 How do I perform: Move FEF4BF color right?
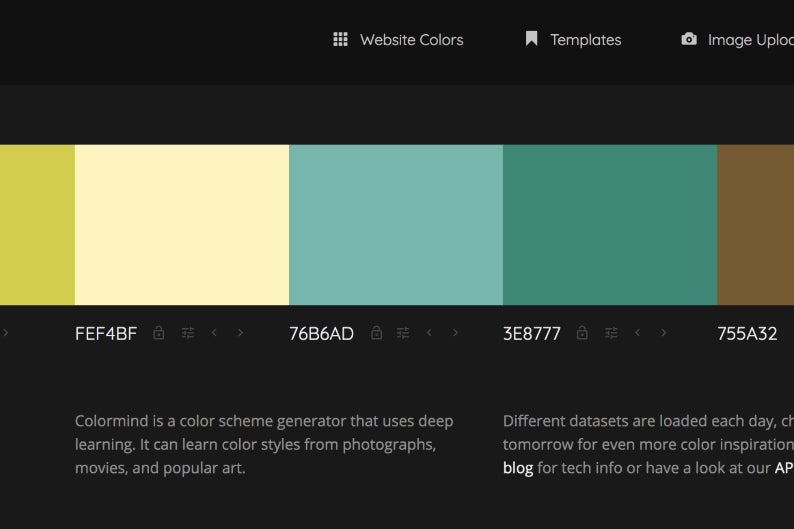(240, 333)
